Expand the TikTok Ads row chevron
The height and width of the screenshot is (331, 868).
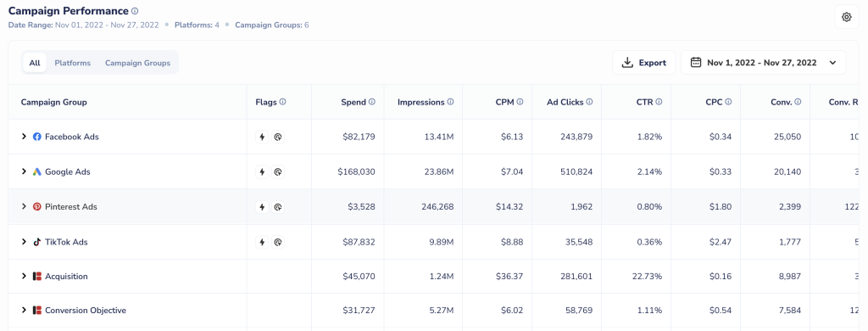click(24, 242)
